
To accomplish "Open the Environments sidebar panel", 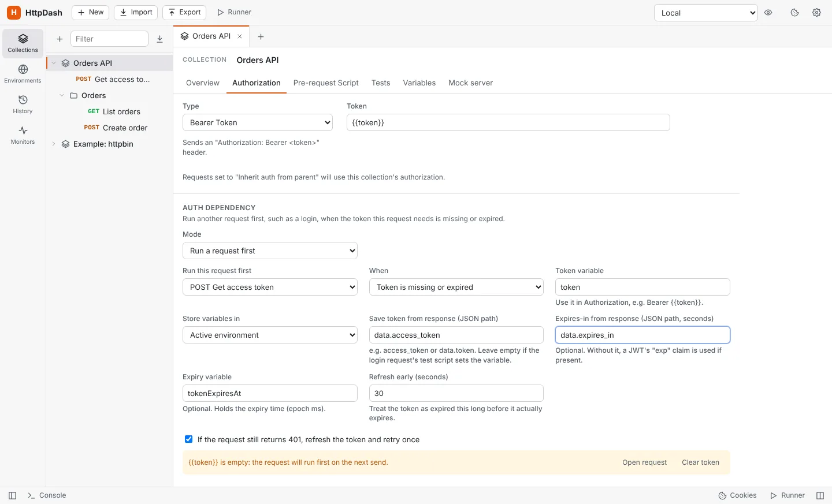I will (23, 74).
